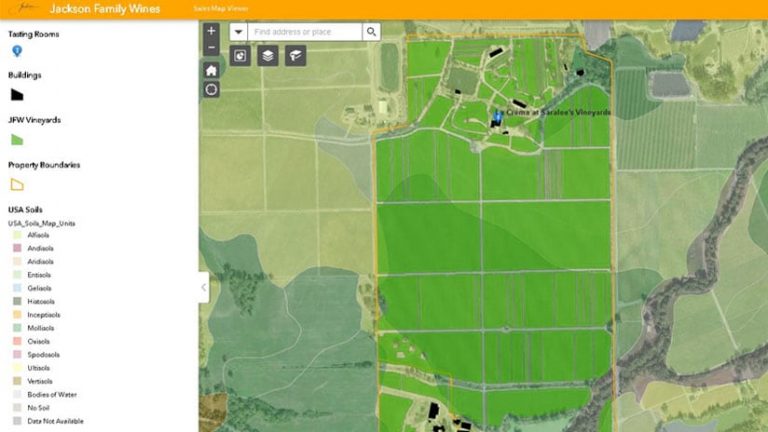Click the Oxisols legend entry
This screenshot has width=768, height=432.
(x=39, y=341)
